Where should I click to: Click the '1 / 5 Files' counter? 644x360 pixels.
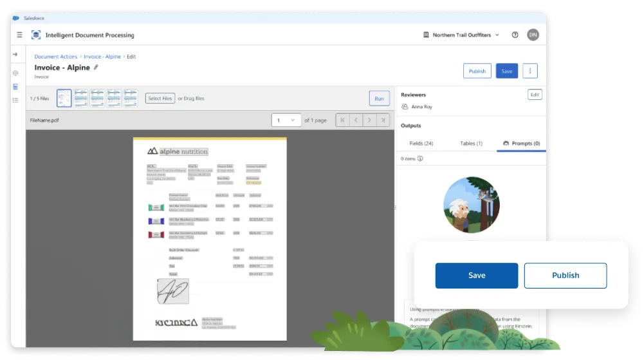pyautogui.click(x=39, y=99)
